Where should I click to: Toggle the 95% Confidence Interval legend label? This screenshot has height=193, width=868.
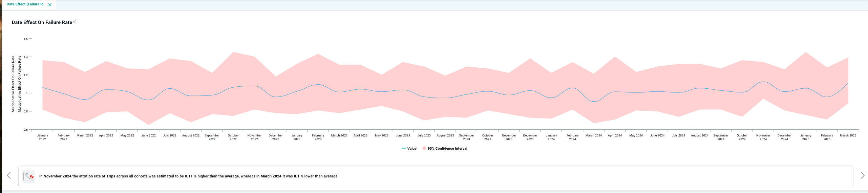pyautogui.click(x=447, y=149)
